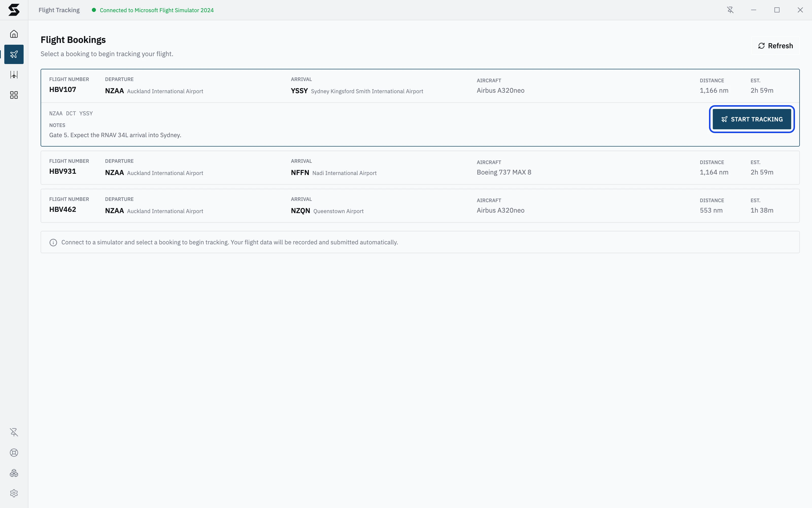The height and width of the screenshot is (508, 812).
Task: Click the '1,166 nm' distance value
Action: (x=714, y=90)
